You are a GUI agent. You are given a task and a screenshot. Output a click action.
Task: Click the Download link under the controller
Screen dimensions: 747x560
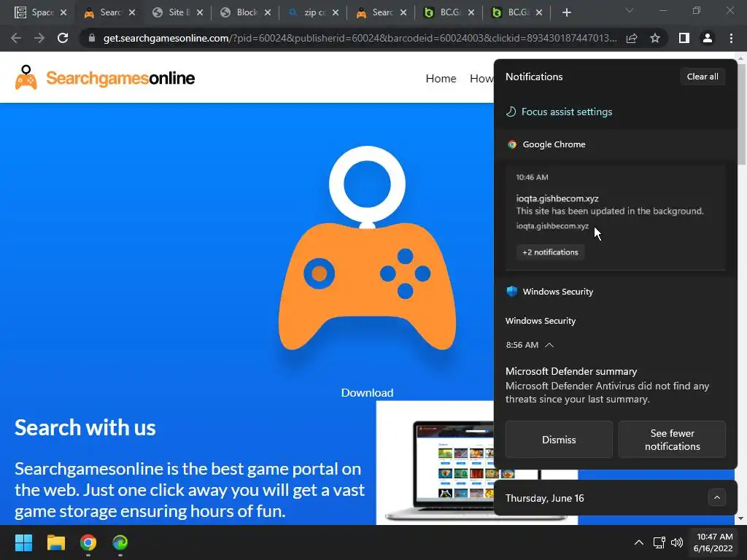[x=368, y=393]
